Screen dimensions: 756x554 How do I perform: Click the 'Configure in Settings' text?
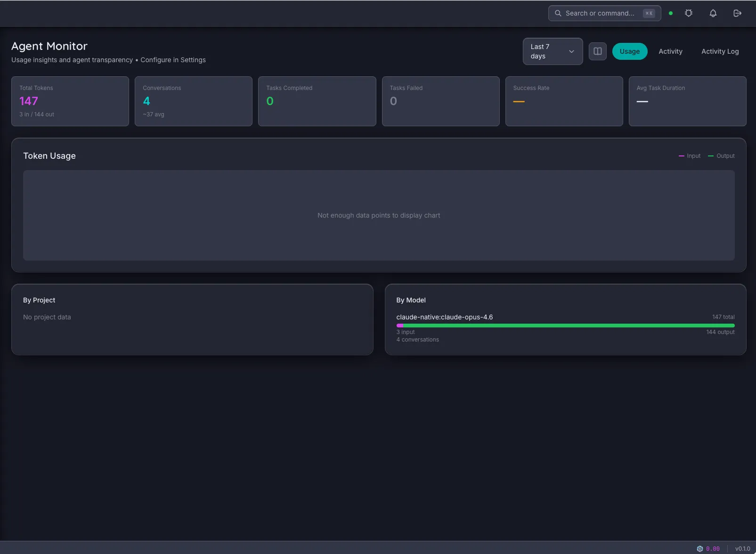(173, 60)
